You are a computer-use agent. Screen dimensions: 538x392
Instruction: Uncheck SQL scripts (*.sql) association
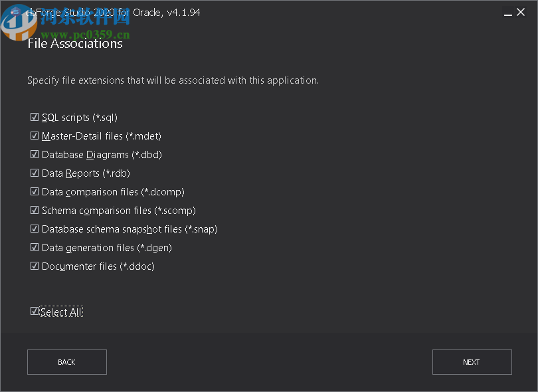pyautogui.click(x=35, y=117)
